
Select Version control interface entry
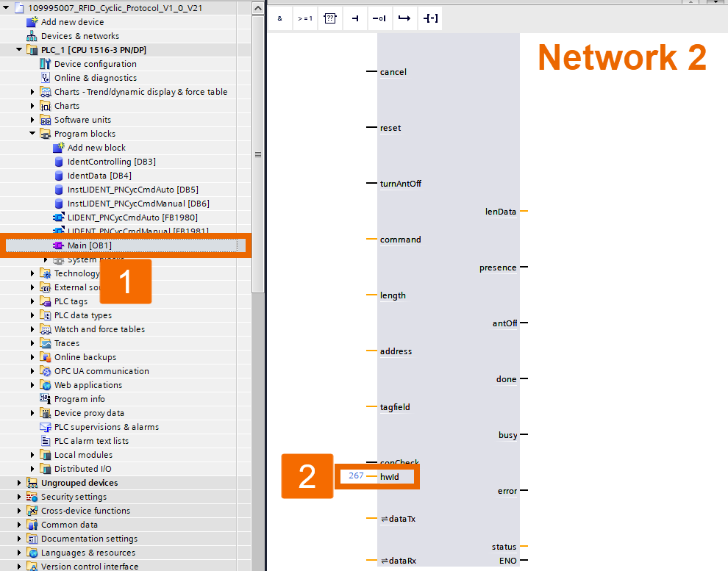[90, 567]
